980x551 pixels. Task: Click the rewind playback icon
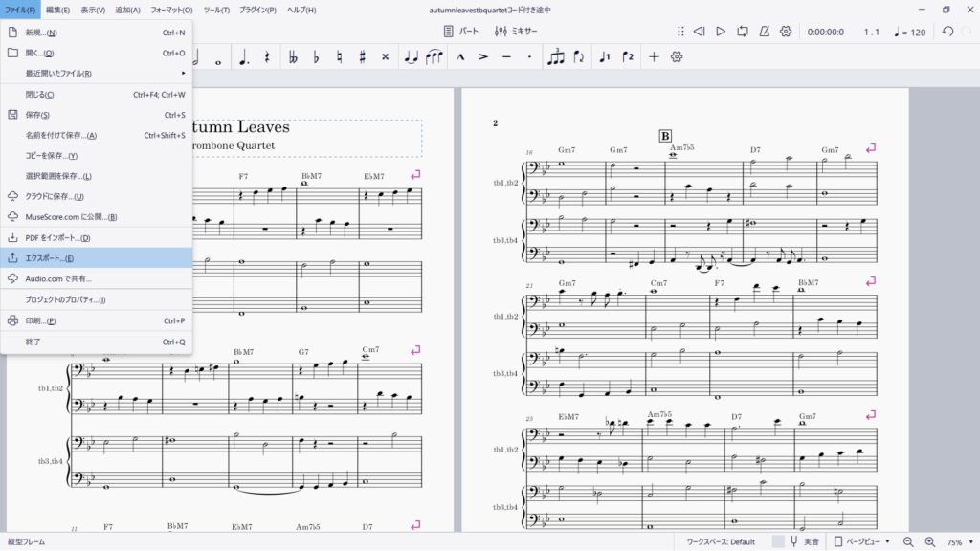pyautogui.click(x=699, y=32)
